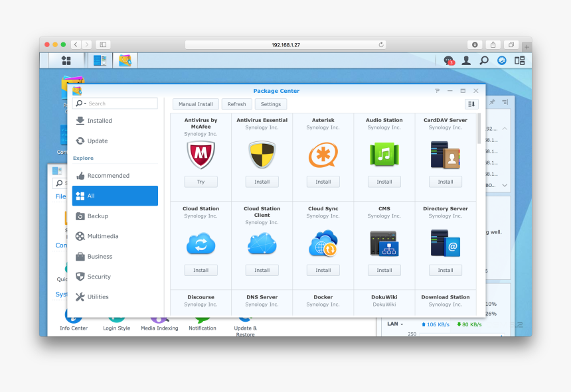Click the DSM search magnifier icon
This screenshot has width=571, height=392.
coord(484,60)
